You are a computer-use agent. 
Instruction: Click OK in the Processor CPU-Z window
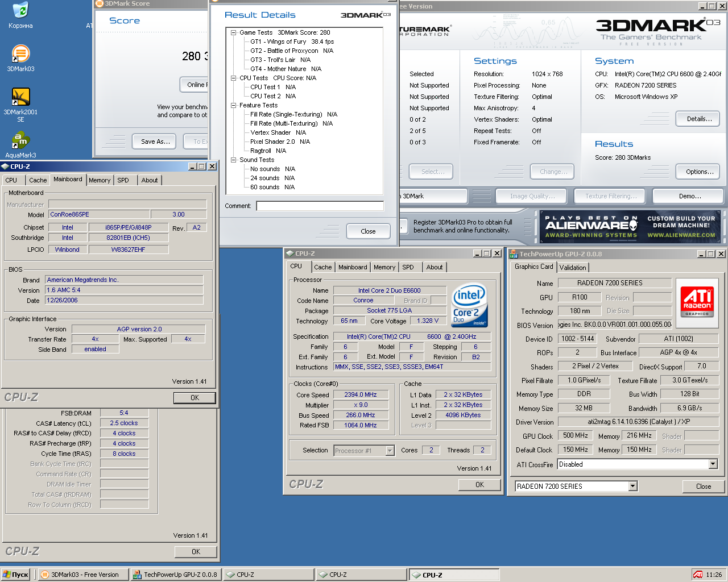[479, 485]
